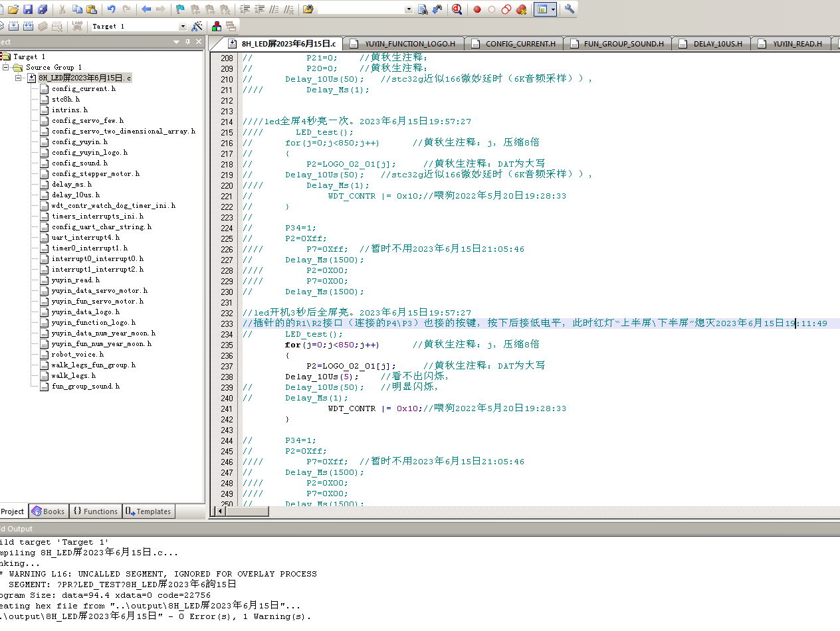Undo the last edit
This screenshot has width=840, height=631.
pos(111,9)
